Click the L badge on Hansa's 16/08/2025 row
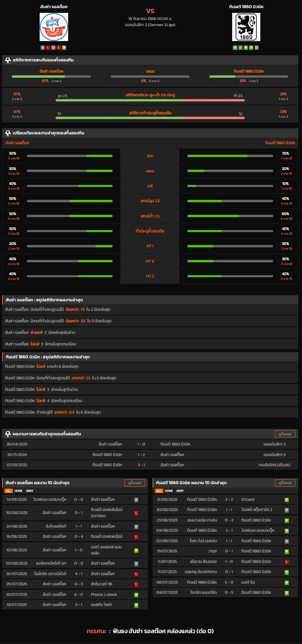 click(x=136, y=537)
